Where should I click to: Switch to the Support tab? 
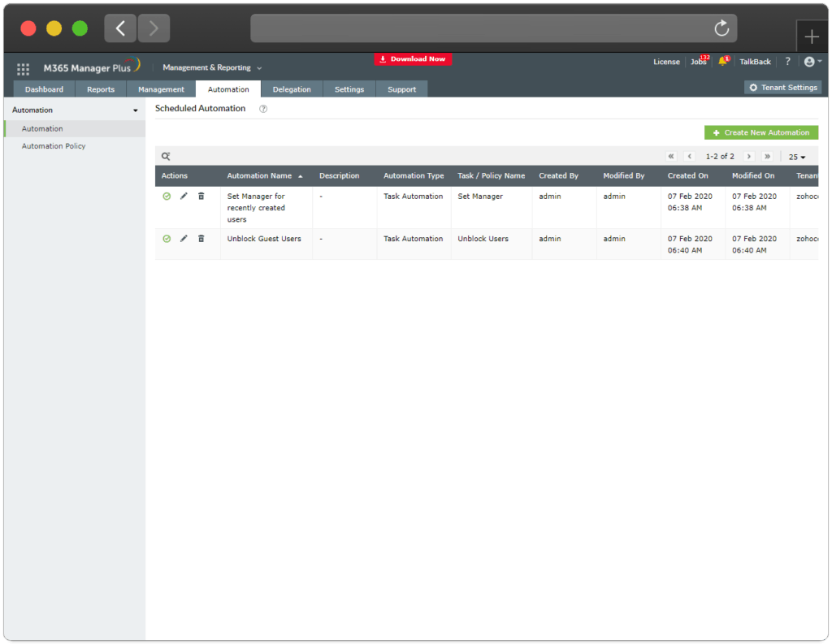(401, 89)
